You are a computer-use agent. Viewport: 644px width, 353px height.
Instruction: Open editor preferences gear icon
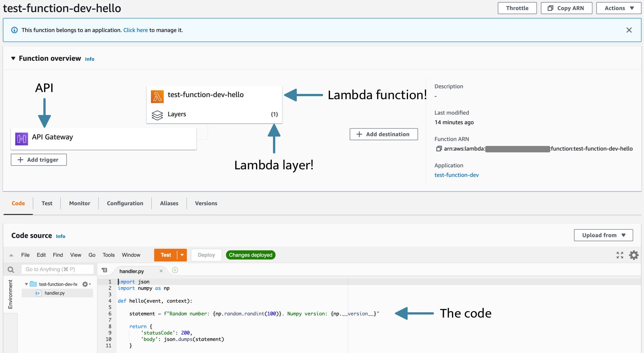point(634,255)
